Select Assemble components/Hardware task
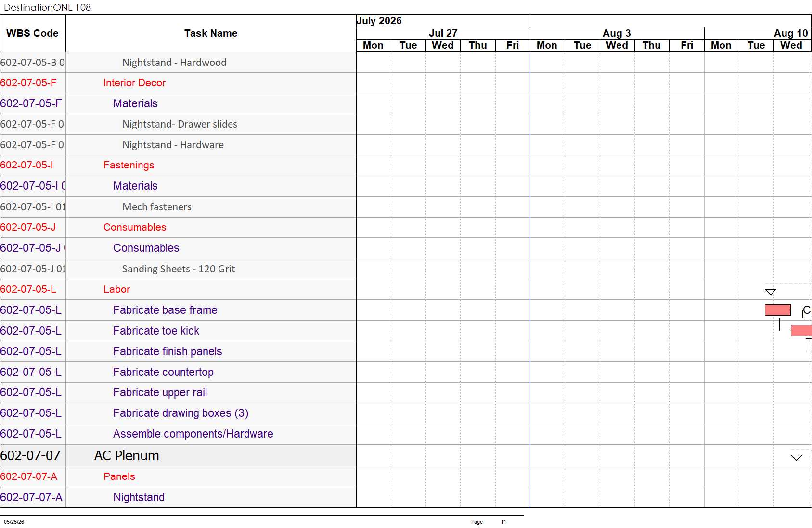812x528 pixels. [193, 434]
